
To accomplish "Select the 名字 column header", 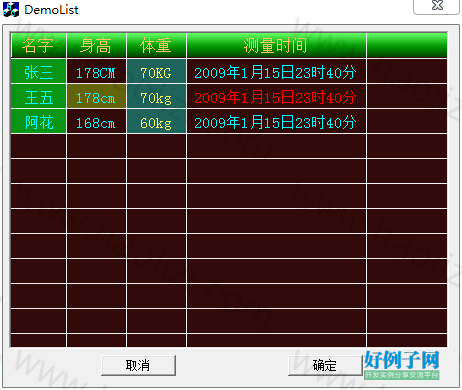I will point(38,45).
